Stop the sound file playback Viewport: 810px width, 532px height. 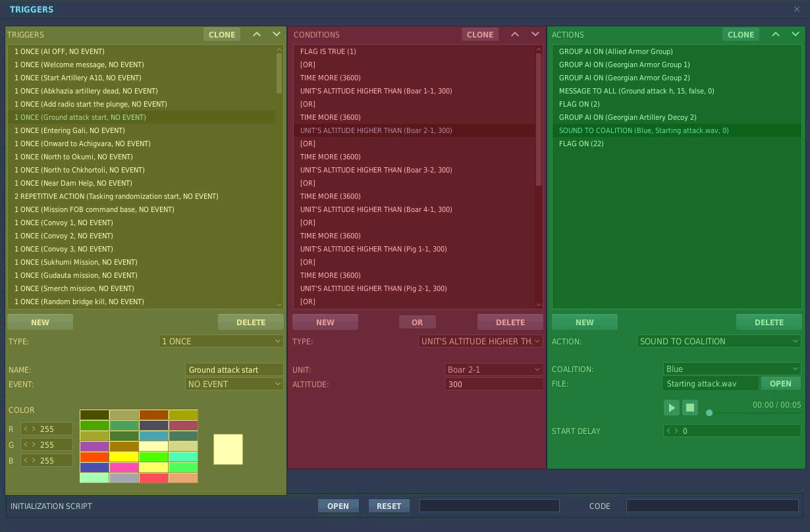click(689, 408)
